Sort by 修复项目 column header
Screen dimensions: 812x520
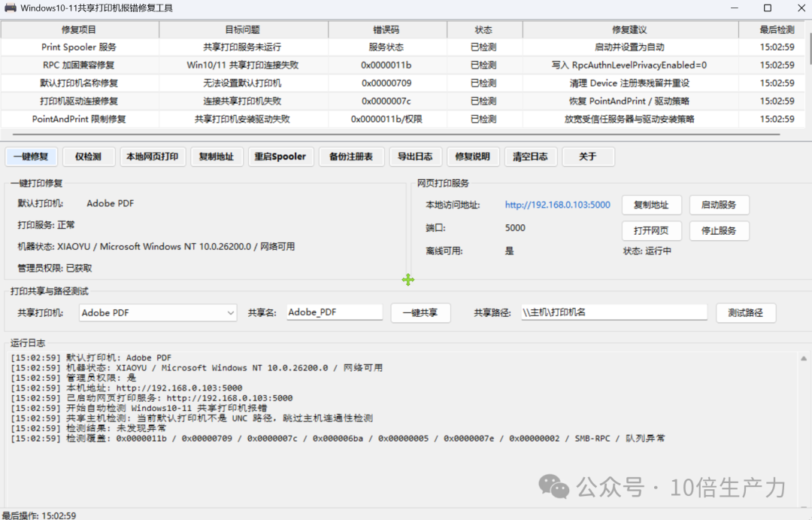[80, 30]
